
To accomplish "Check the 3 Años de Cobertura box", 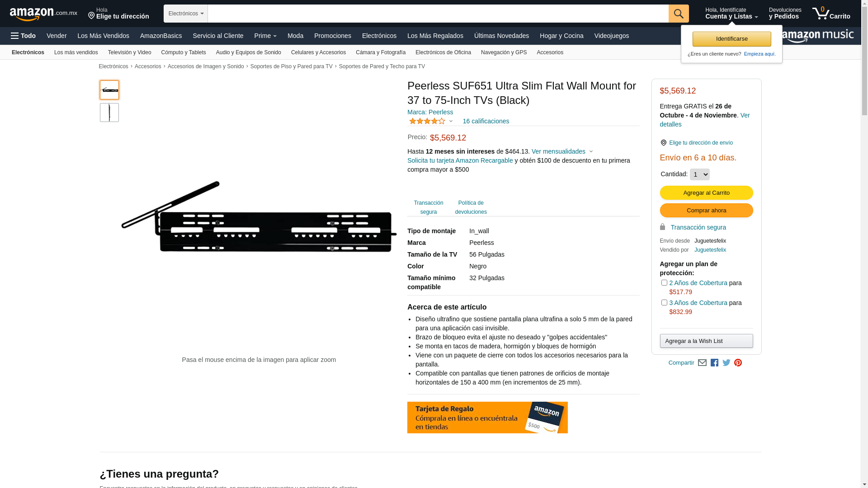I will 664,303.
